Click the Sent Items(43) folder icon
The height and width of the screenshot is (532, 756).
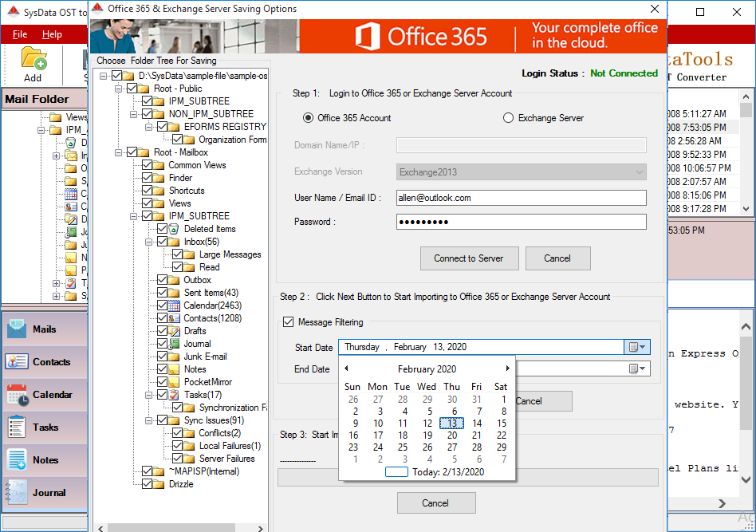174,293
